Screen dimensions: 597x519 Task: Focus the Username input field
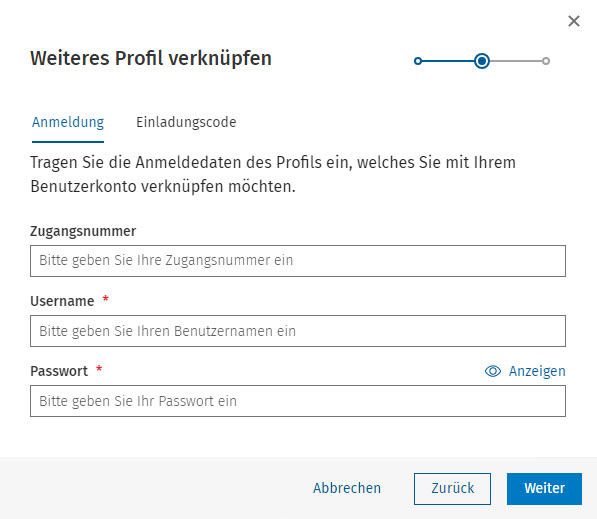point(298,331)
